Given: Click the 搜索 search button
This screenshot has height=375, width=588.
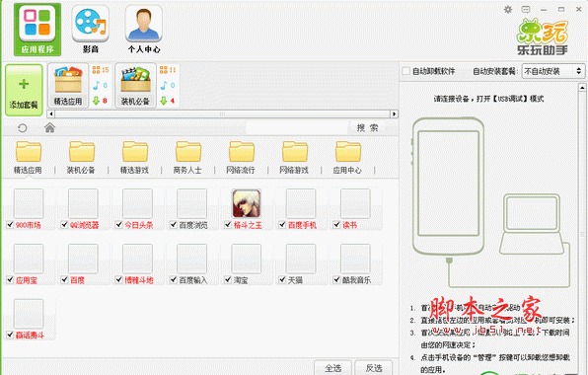Looking at the screenshot, I should 367,128.
